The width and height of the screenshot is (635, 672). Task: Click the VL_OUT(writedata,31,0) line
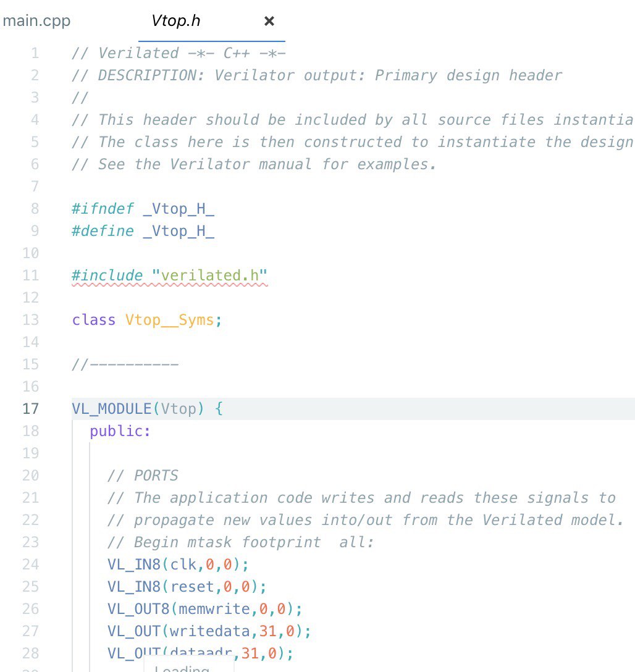click(x=209, y=631)
